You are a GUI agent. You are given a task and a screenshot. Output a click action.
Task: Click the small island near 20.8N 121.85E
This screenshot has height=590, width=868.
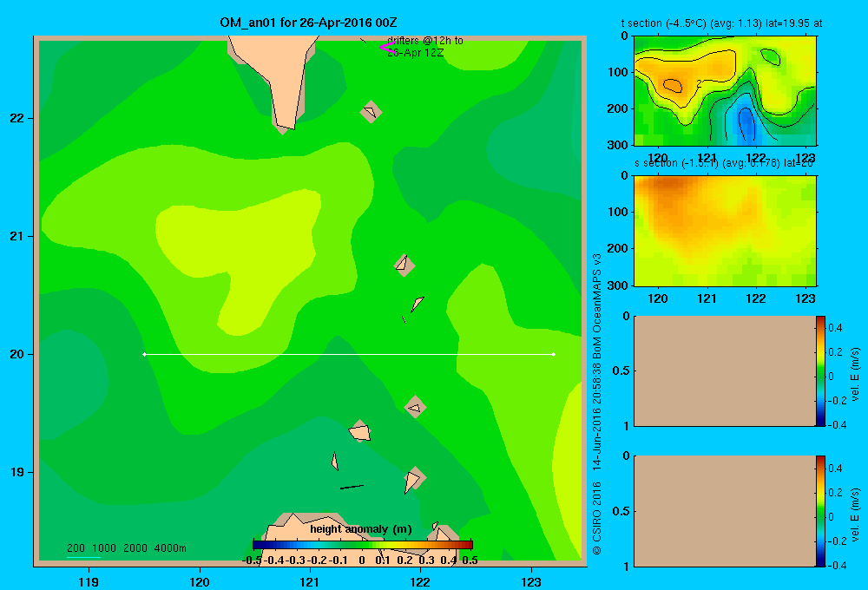tap(404, 265)
